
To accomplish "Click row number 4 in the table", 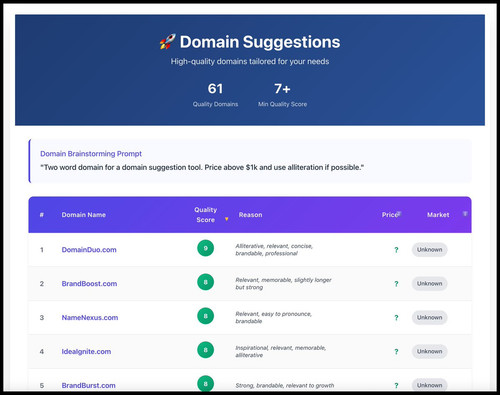I will coord(42,352).
